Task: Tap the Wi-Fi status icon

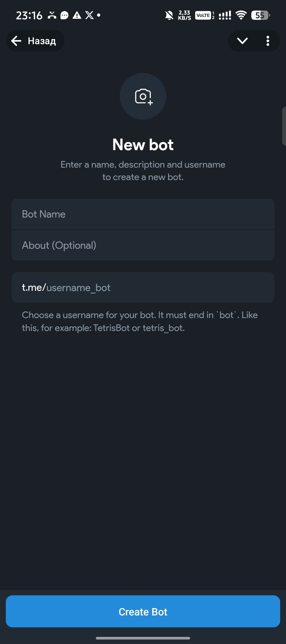Action: coord(241,15)
